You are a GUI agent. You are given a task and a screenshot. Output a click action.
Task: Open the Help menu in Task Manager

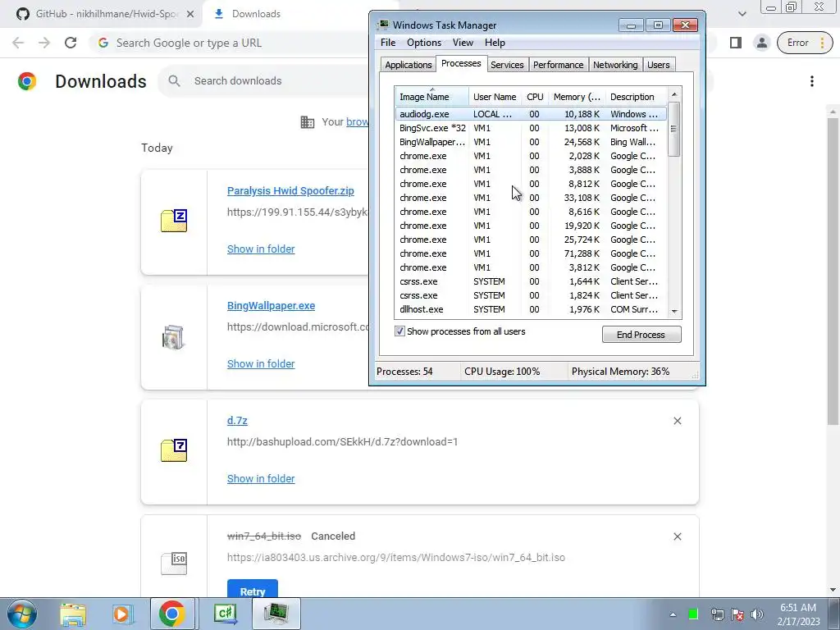point(495,43)
